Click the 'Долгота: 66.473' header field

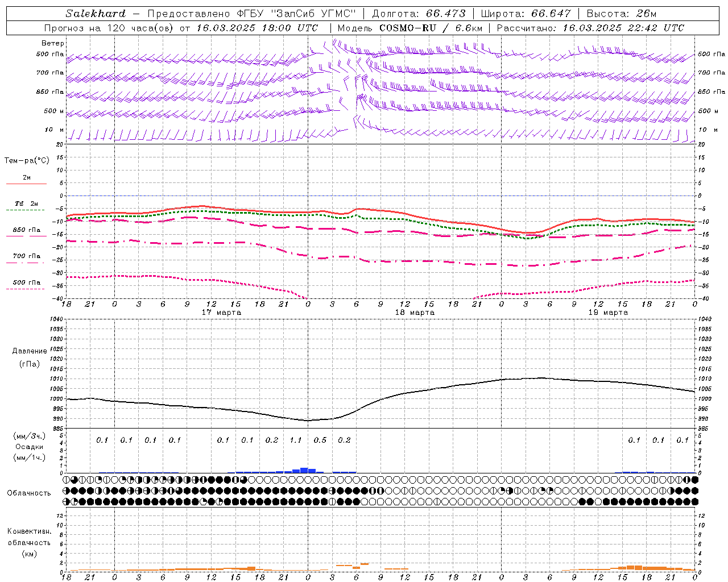[419, 14]
